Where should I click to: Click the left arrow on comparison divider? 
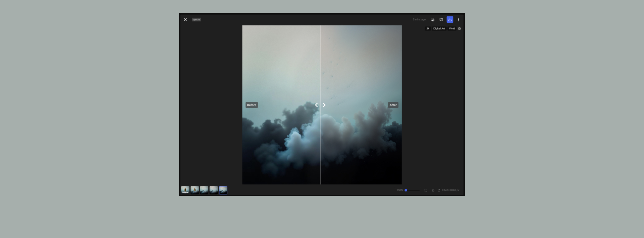point(316,105)
